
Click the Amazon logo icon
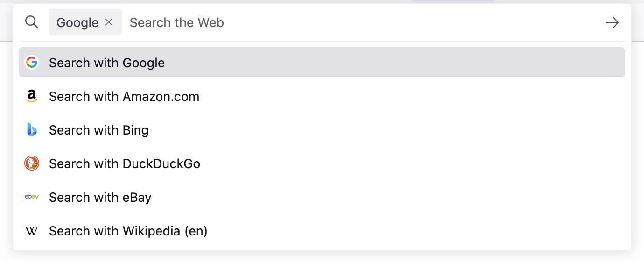click(x=32, y=96)
